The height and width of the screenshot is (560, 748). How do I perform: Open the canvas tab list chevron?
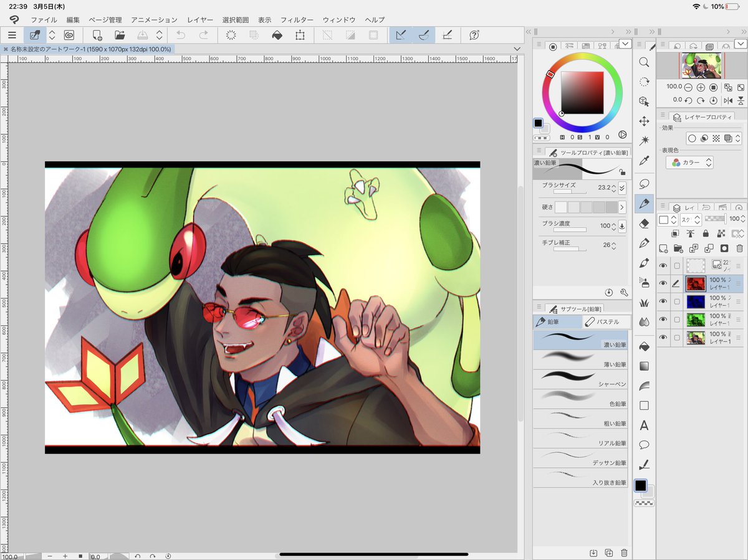(517, 49)
